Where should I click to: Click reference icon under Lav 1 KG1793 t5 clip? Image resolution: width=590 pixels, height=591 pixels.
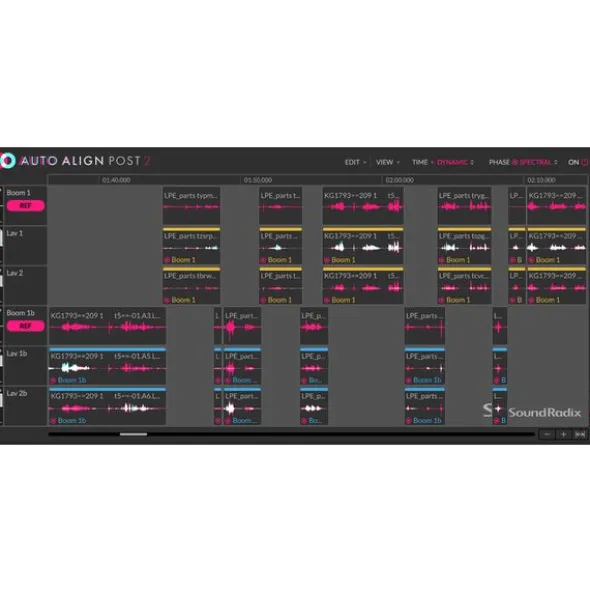pos(327,260)
